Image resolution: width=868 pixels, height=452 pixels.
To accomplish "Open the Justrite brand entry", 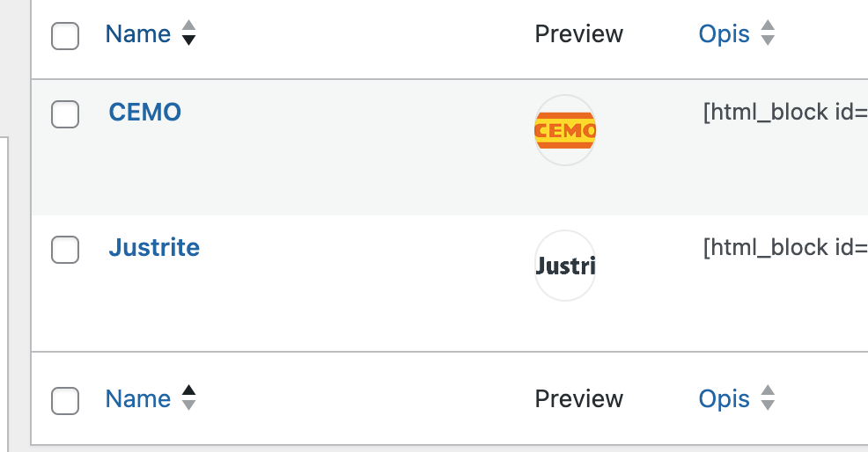I will click(154, 247).
